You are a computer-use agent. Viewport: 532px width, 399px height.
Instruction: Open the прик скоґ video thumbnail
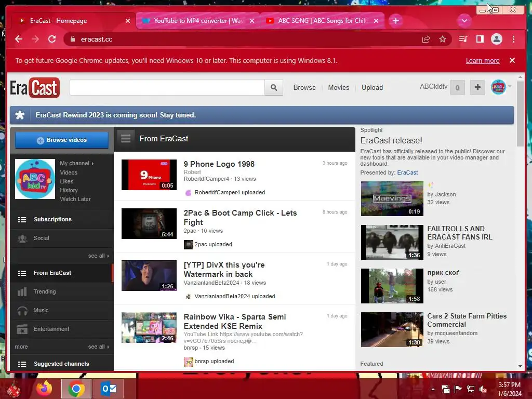click(x=392, y=286)
